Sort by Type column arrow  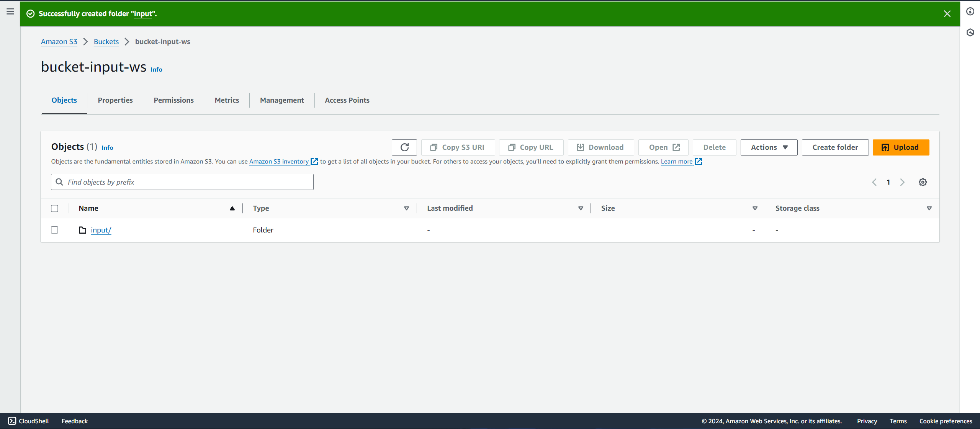click(406, 208)
